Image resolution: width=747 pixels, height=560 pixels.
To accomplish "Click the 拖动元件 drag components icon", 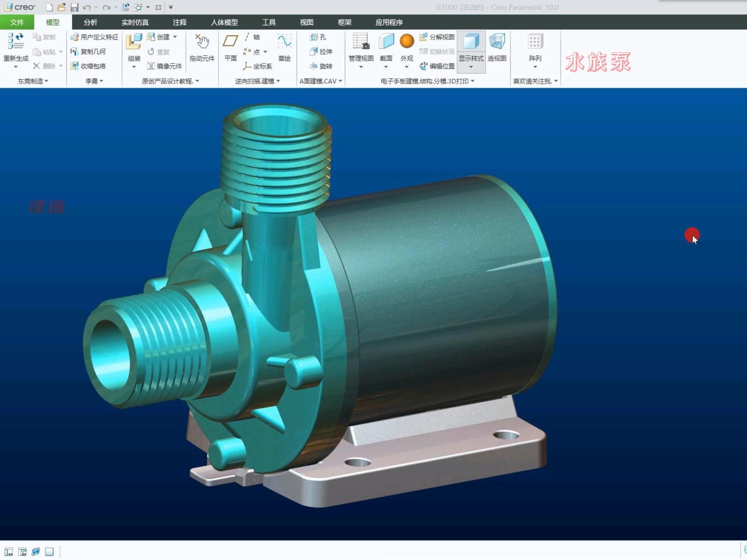I will pos(202,42).
